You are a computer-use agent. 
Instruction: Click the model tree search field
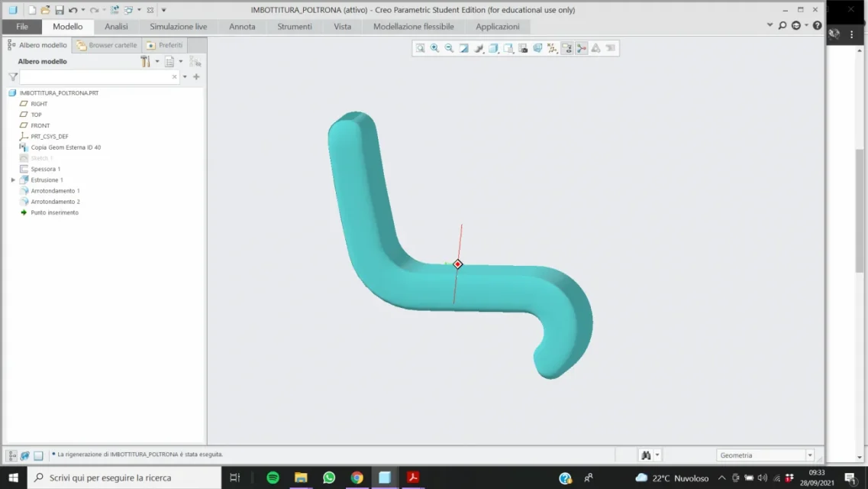(x=95, y=77)
